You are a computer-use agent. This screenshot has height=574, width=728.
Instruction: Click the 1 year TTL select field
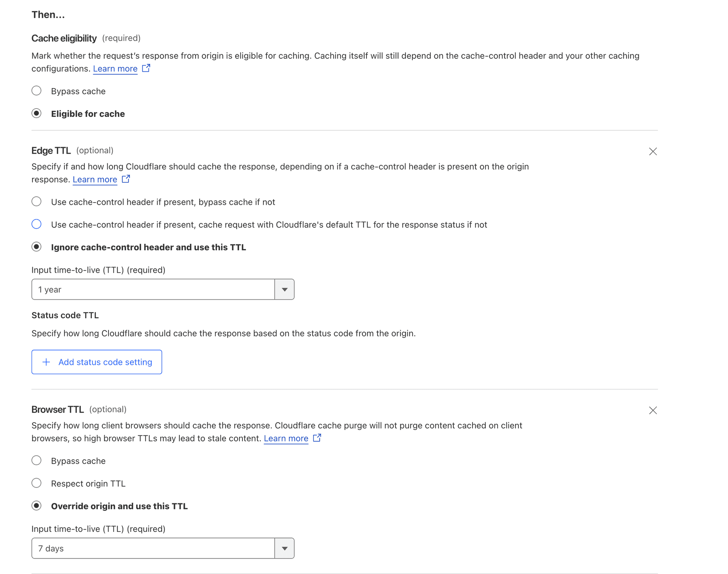[x=163, y=290]
